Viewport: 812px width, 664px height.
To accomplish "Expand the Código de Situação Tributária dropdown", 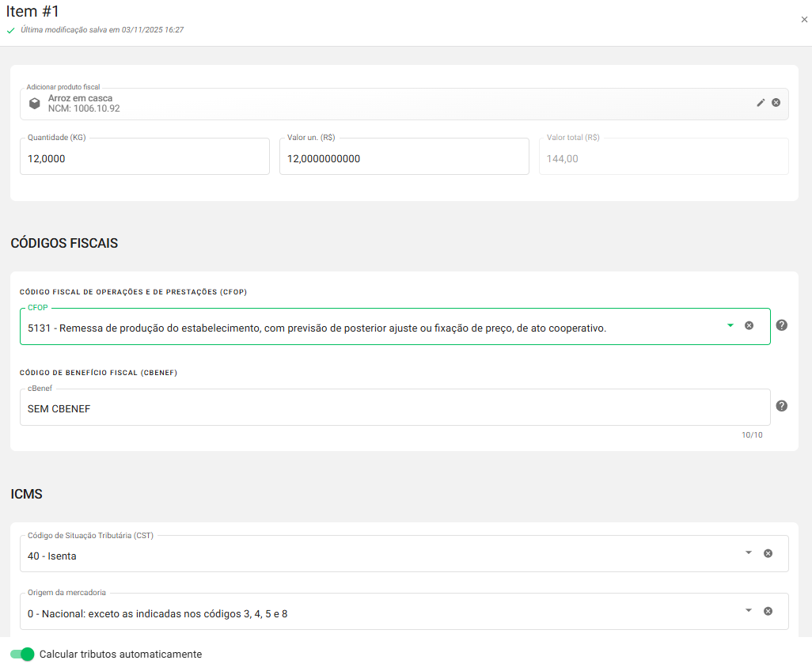I will point(749,553).
